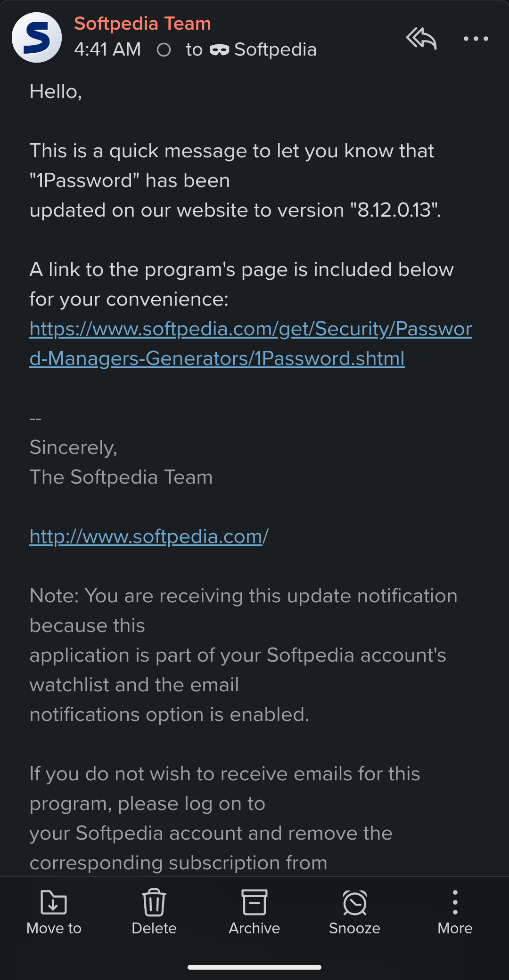Expand recipient details at 'to Softpedia'
This screenshot has width=509, height=980.
coord(251,49)
